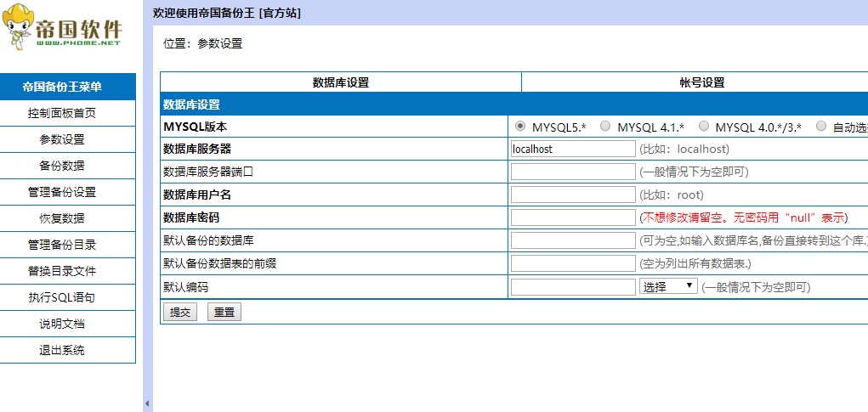
Task: Switch to the 数据库设置 tab
Action: (341, 83)
